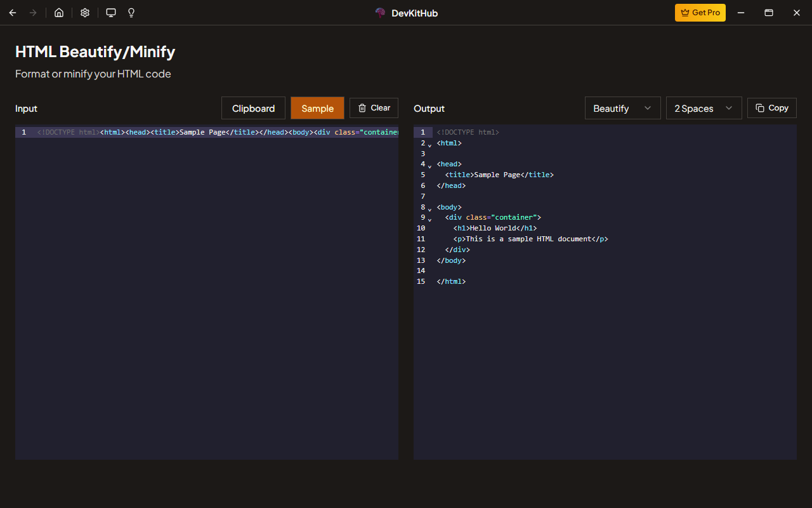Collapse the <body> fold on line 8
This screenshot has width=812, height=508.
tap(429, 210)
